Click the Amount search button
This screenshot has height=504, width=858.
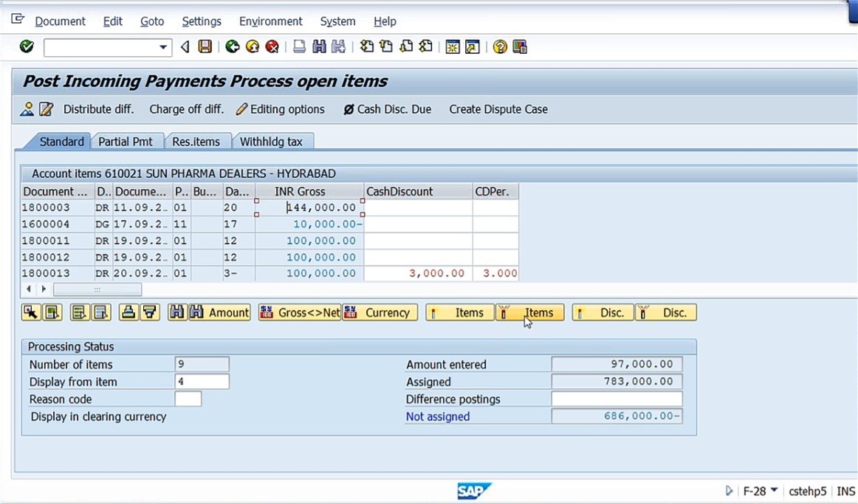[219, 313]
